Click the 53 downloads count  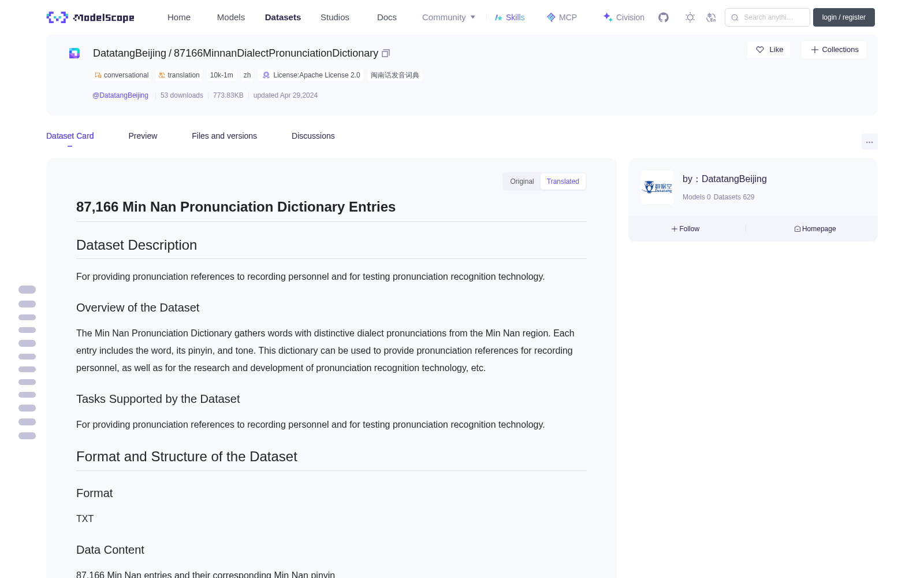[182, 95]
